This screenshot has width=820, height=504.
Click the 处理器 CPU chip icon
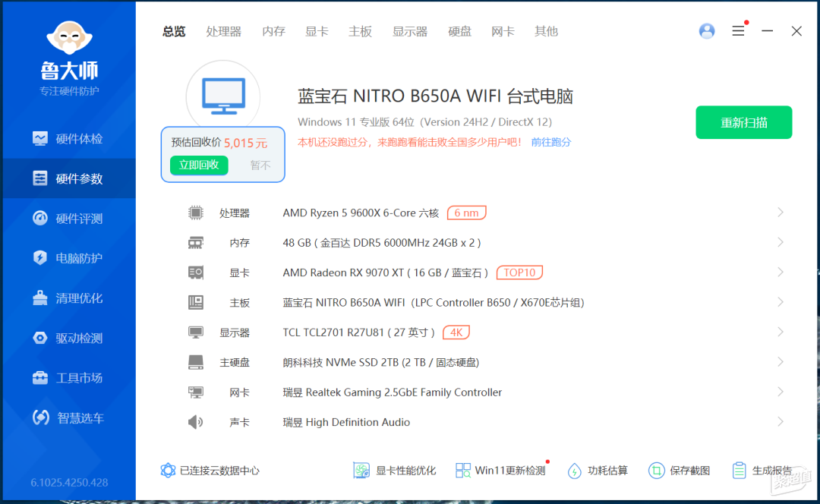pyautogui.click(x=196, y=213)
